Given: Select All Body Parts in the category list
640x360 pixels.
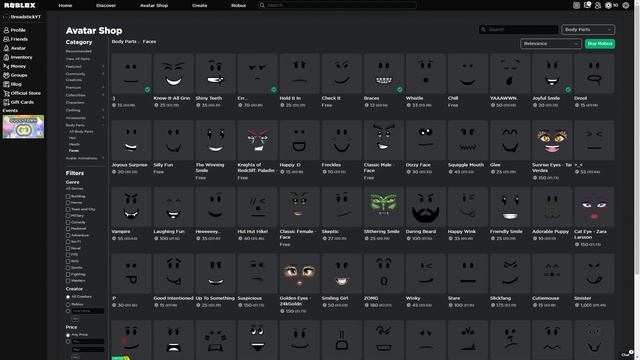Looking at the screenshot, I should [x=81, y=132].
